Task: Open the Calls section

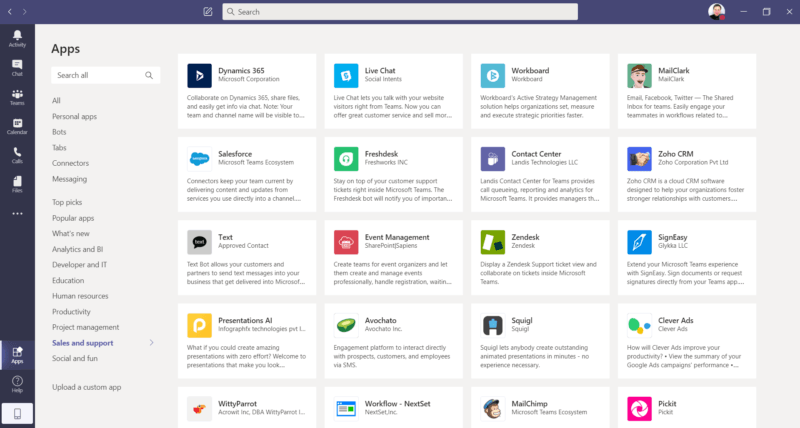Action: 17,155
